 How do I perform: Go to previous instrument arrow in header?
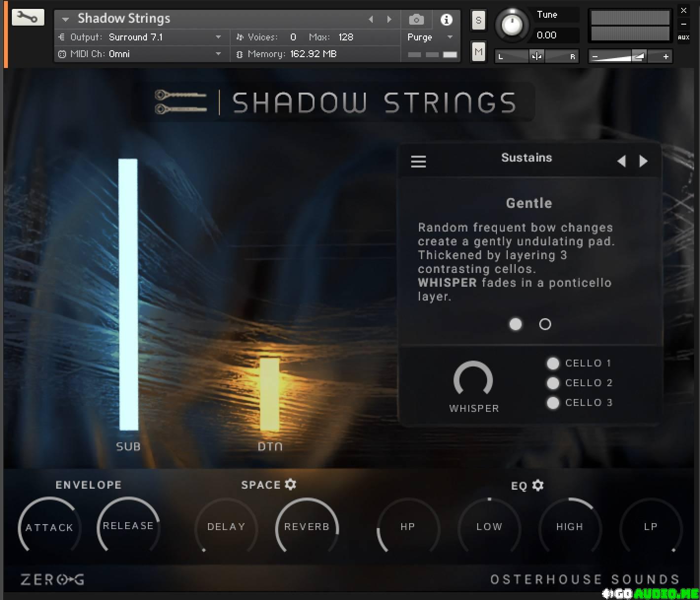point(371,19)
